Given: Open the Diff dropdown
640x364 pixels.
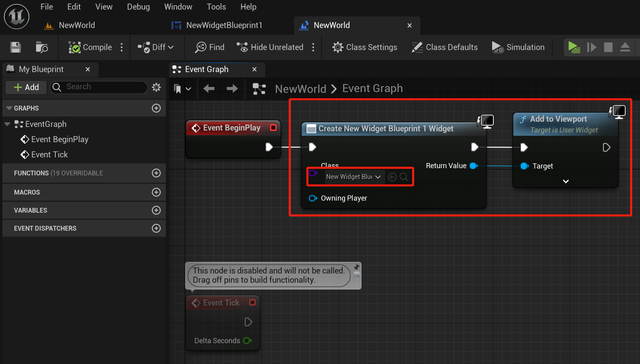Looking at the screenshot, I should 156,47.
